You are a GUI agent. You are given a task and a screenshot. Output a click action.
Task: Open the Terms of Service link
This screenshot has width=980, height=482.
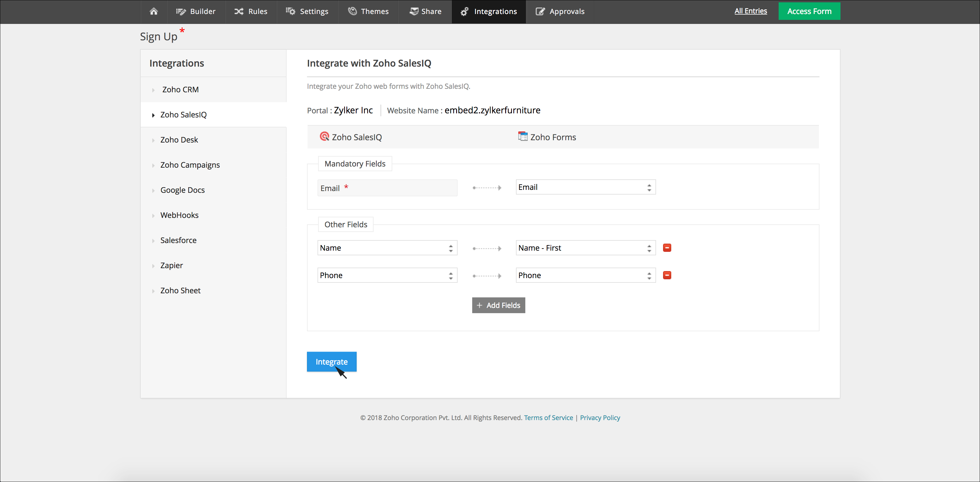548,418
